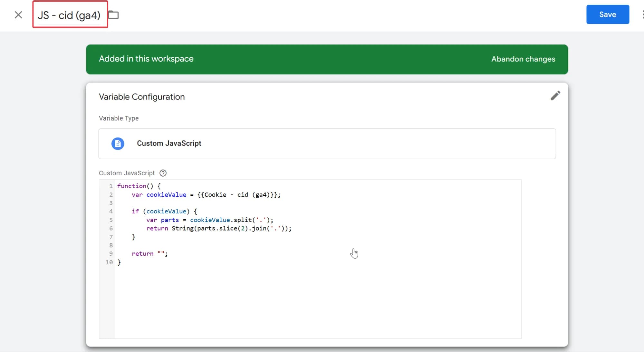Click the 'Variable Type' label
Viewport: 644px width, 352px height.
[x=119, y=118]
